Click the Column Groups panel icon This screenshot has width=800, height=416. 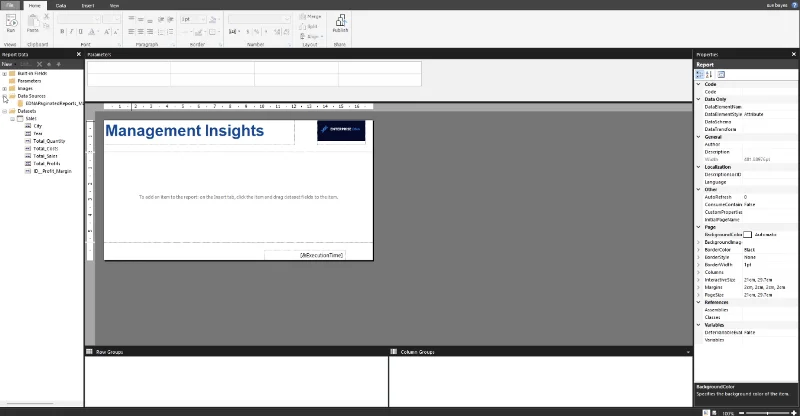393,352
